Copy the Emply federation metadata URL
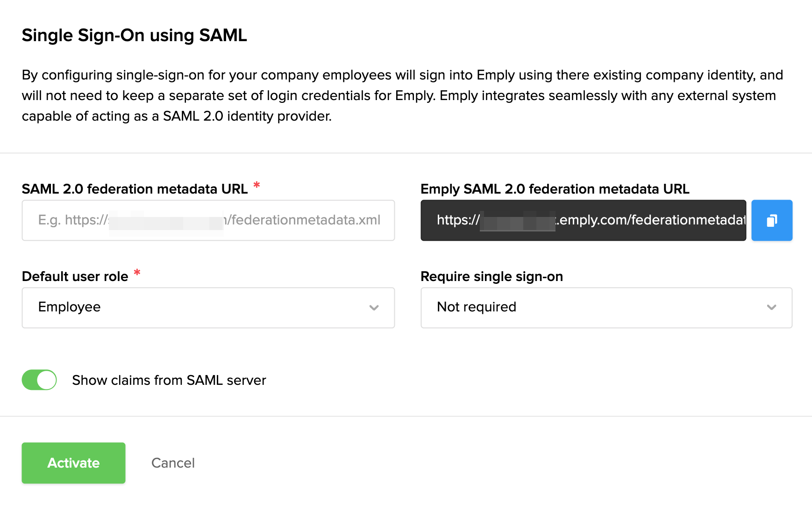 [771, 220]
